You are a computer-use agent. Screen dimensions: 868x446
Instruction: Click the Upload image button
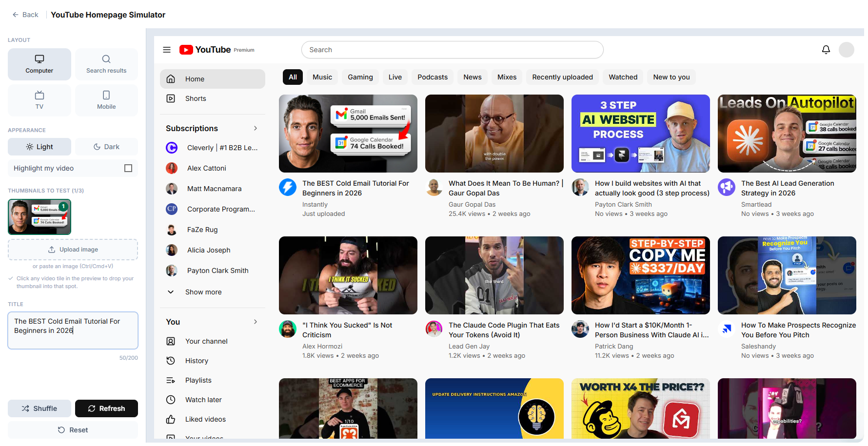73,250
